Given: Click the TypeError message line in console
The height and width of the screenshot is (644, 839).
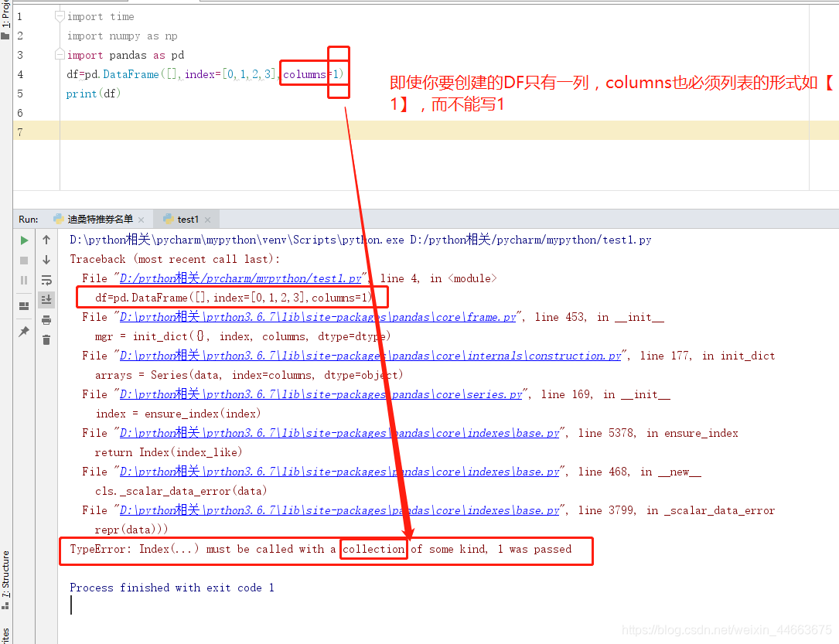Looking at the screenshot, I should coord(320,550).
